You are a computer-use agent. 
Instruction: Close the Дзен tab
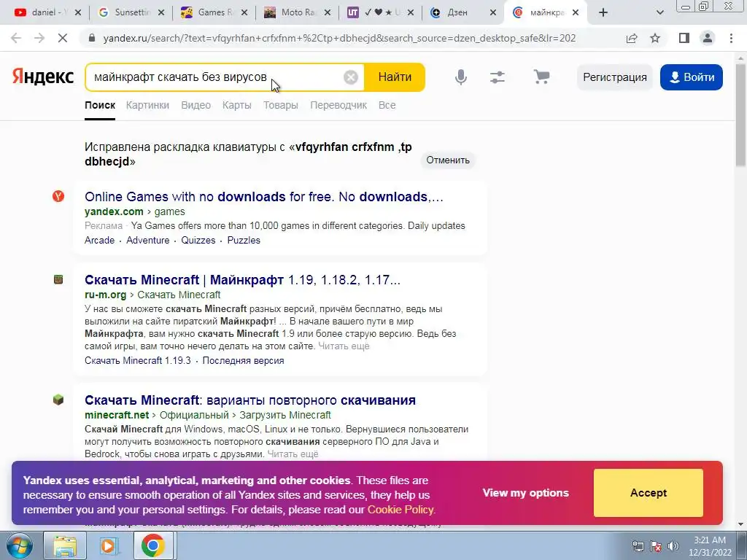(493, 13)
